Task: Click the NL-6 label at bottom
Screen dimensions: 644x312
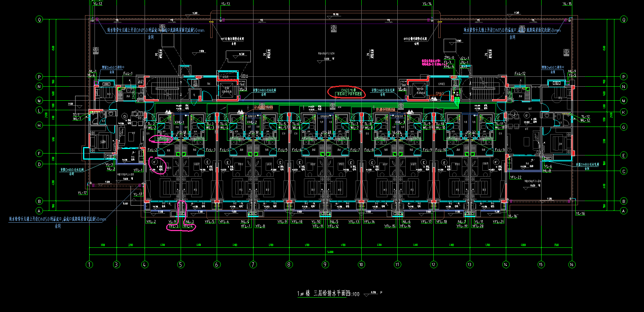Action: tap(406, 222)
